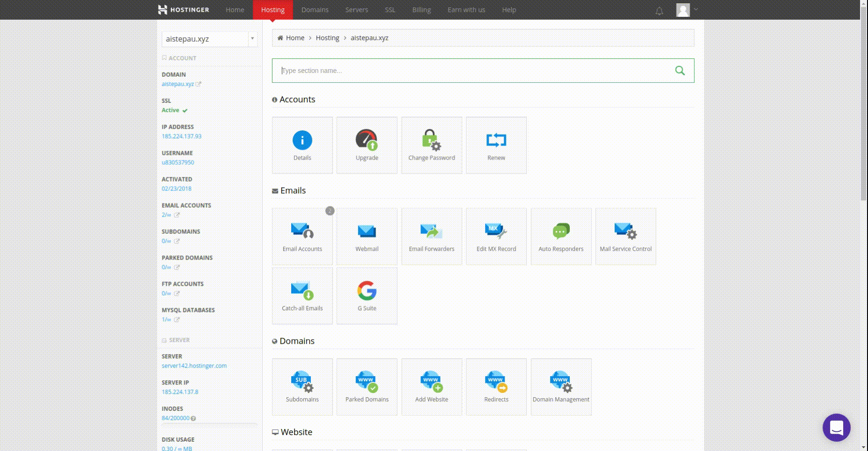Viewport: 868px width, 451px height.
Task: Click the Auto Responders icon
Action: tap(560, 236)
